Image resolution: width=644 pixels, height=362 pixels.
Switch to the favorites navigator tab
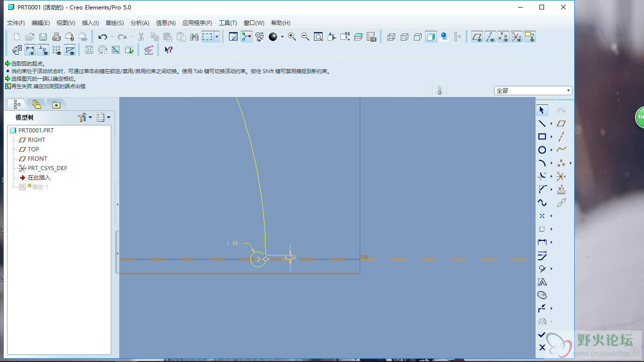coord(56,104)
